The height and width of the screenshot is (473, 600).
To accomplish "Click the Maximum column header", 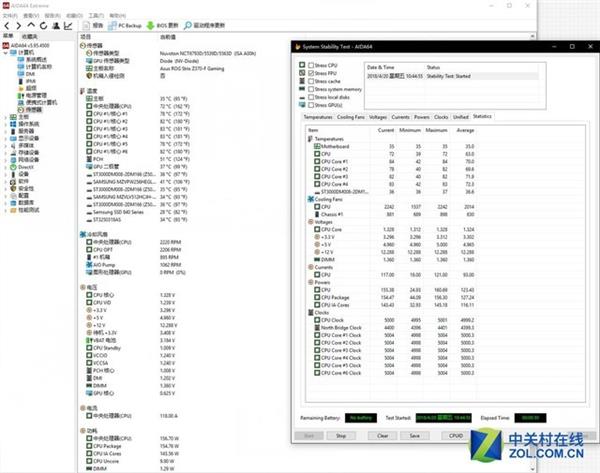I will 436,130.
